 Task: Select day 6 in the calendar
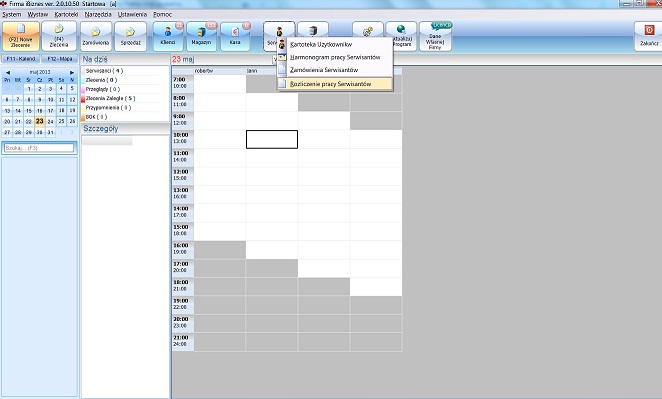pyautogui.click(x=7, y=100)
